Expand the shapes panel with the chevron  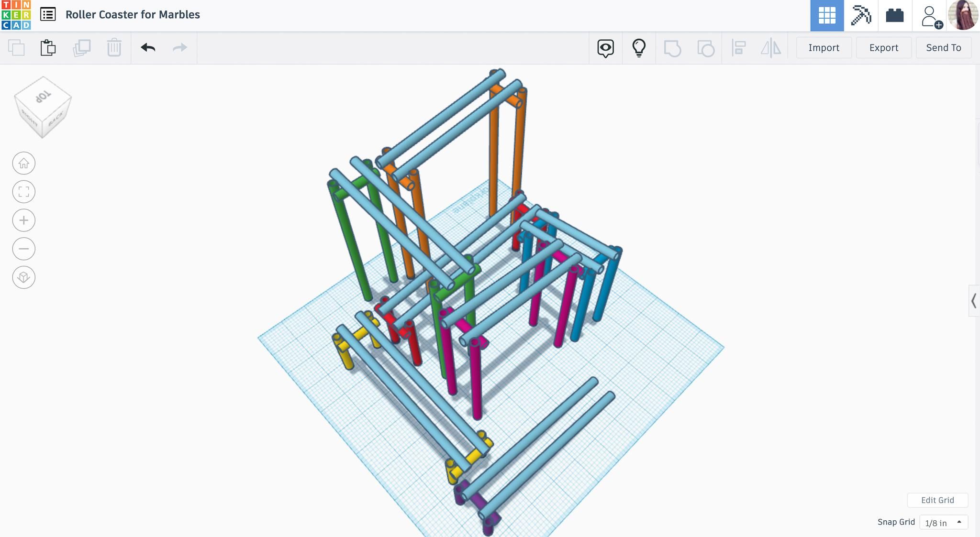click(x=974, y=301)
